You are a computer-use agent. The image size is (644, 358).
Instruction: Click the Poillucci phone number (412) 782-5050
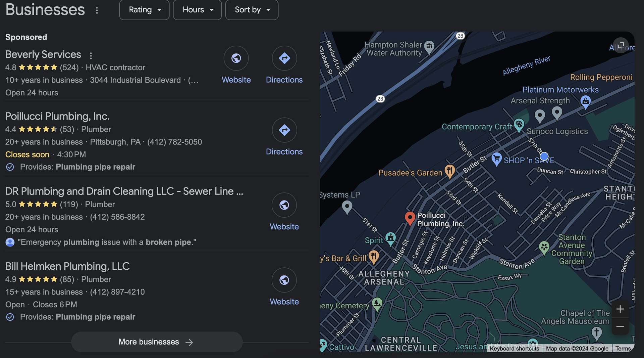pos(175,142)
